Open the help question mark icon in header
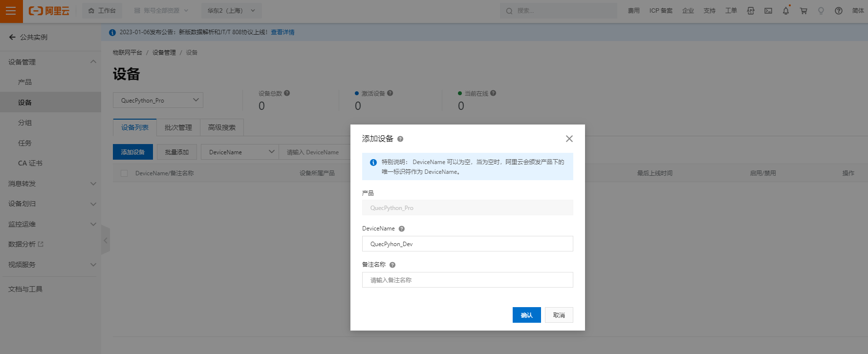The width and height of the screenshot is (868, 354). point(839,11)
